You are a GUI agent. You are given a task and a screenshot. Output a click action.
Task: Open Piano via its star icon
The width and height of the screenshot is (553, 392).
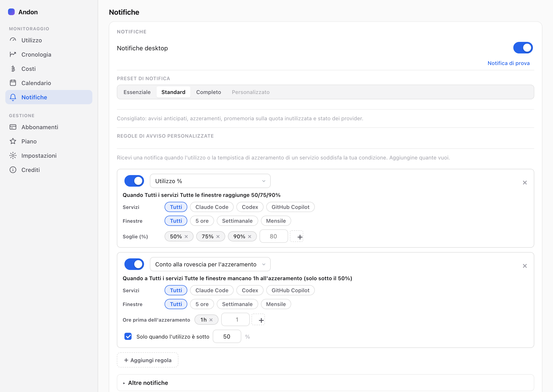point(13,141)
